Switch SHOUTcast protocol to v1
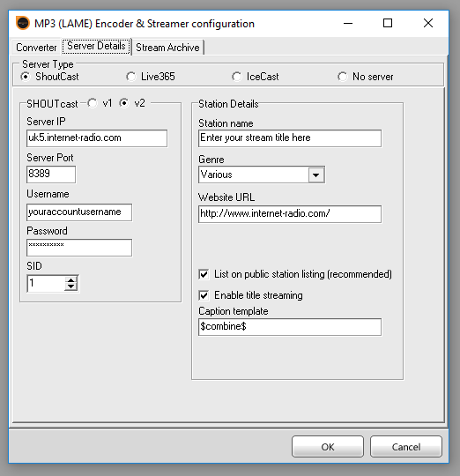The width and height of the screenshot is (460, 476). tap(93, 103)
